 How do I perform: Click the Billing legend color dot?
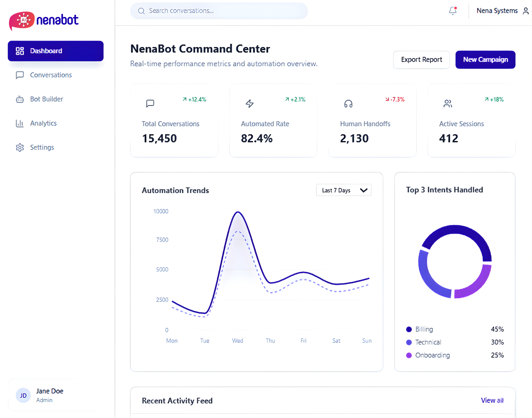pos(409,329)
